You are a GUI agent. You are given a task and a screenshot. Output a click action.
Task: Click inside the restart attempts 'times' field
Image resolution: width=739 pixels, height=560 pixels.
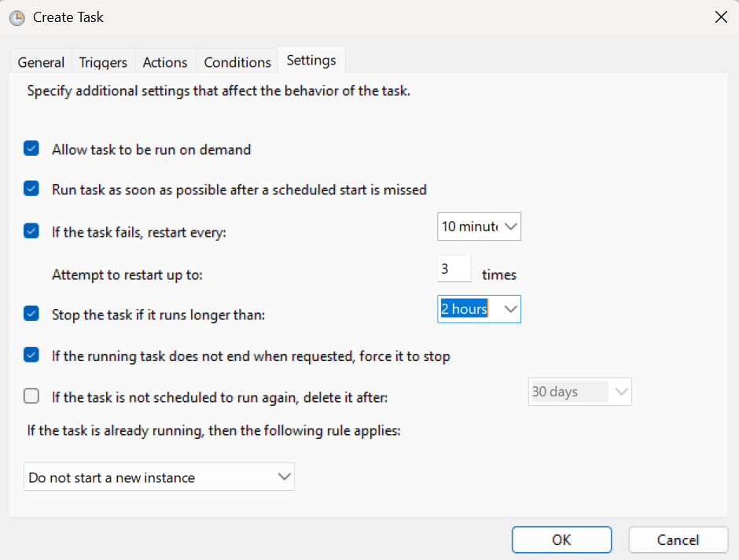(x=454, y=268)
